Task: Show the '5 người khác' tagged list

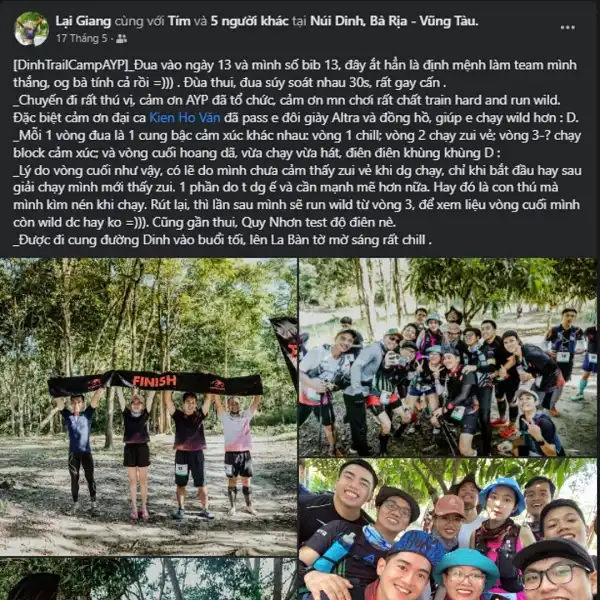Action: pos(249,21)
